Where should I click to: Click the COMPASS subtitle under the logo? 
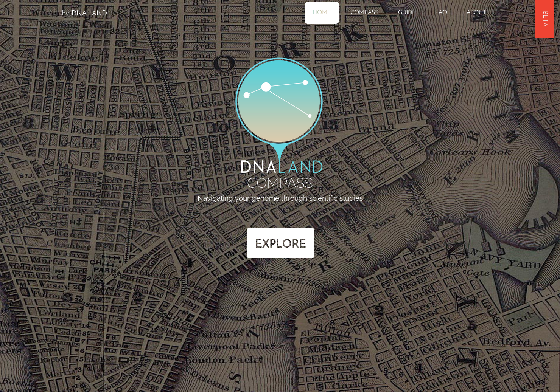280,183
